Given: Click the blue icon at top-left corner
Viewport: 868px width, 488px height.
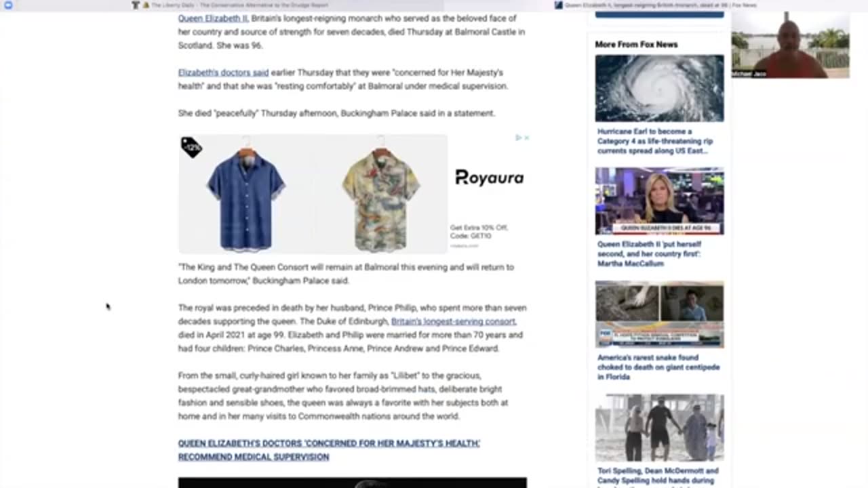Looking at the screenshot, I should click(x=8, y=5).
